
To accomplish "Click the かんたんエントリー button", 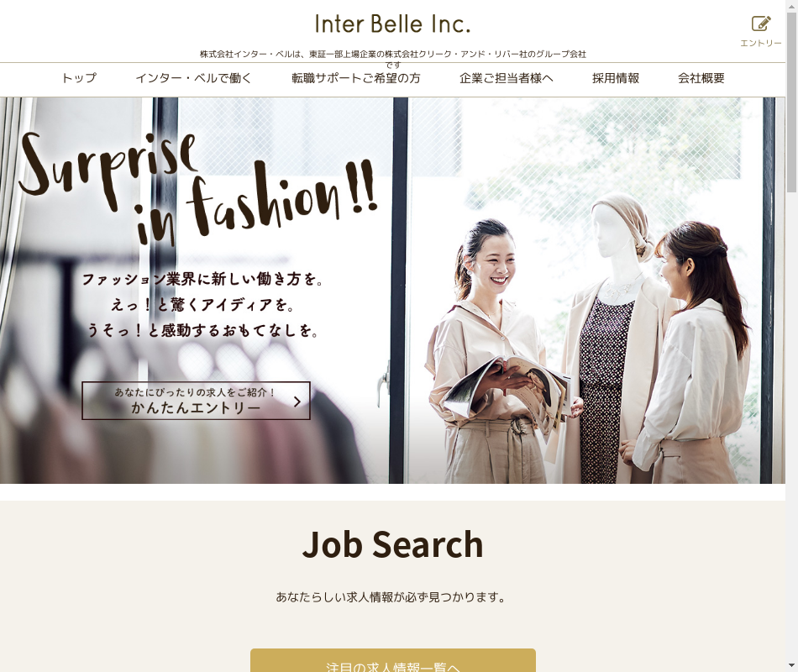I will 196,401.
